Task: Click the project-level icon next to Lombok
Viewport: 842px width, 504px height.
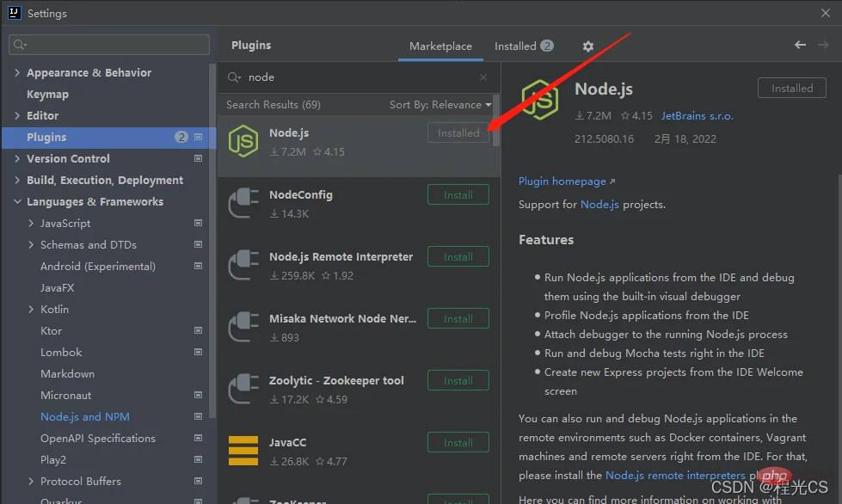Action: pyautogui.click(x=198, y=352)
